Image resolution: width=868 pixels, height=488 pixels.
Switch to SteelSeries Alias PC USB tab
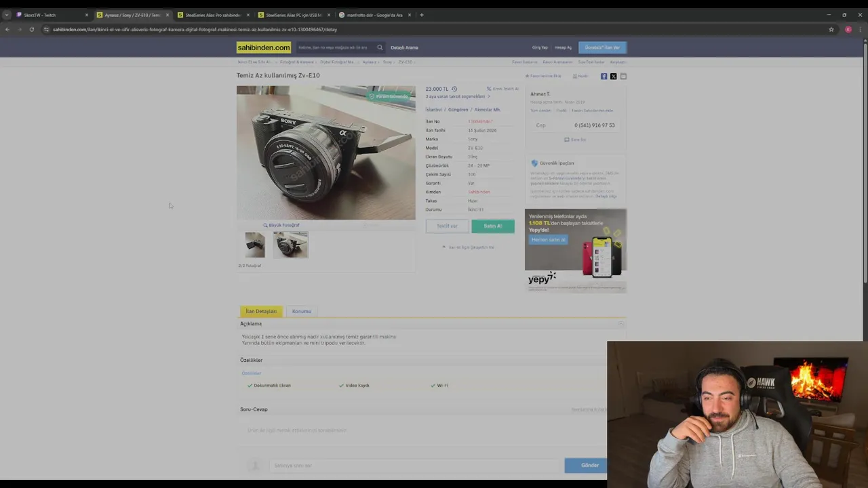tap(294, 15)
